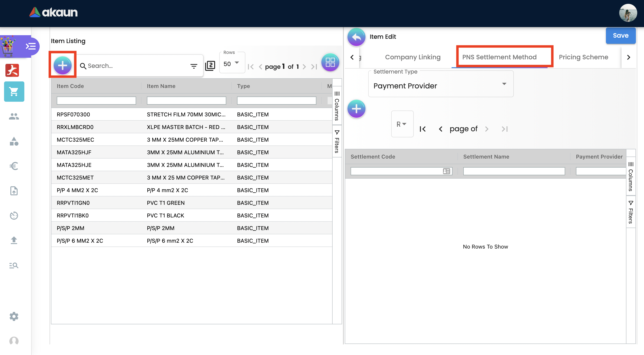Open the people group sidebar icon
Screen dimensions: 644x355
coord(14,116)
